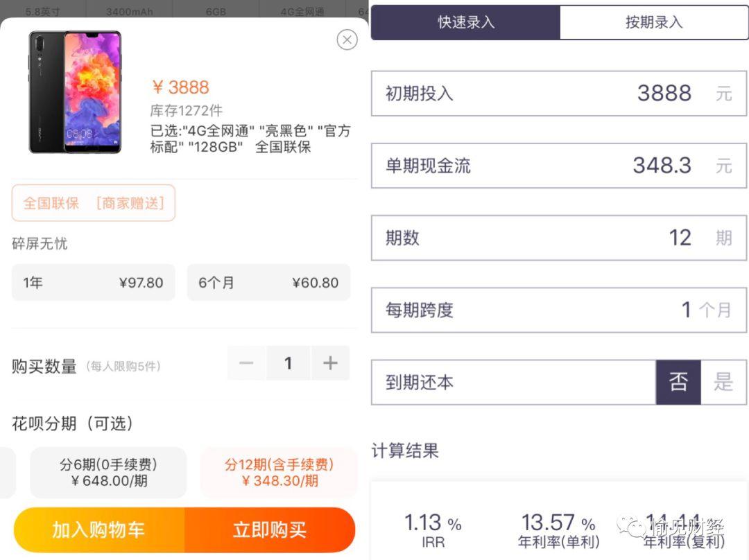
Task: Select 分6期 0手续费 installment option
Action: tap(108, 472)
